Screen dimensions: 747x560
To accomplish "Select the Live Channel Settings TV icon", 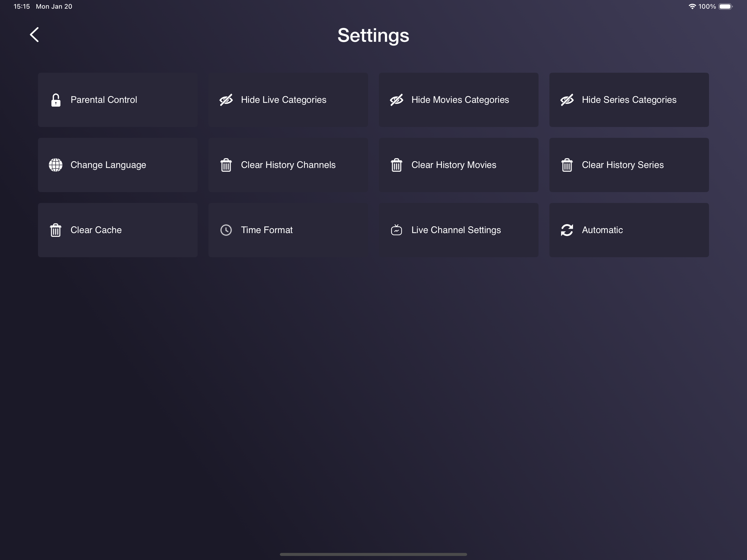I will click(397, 230).
